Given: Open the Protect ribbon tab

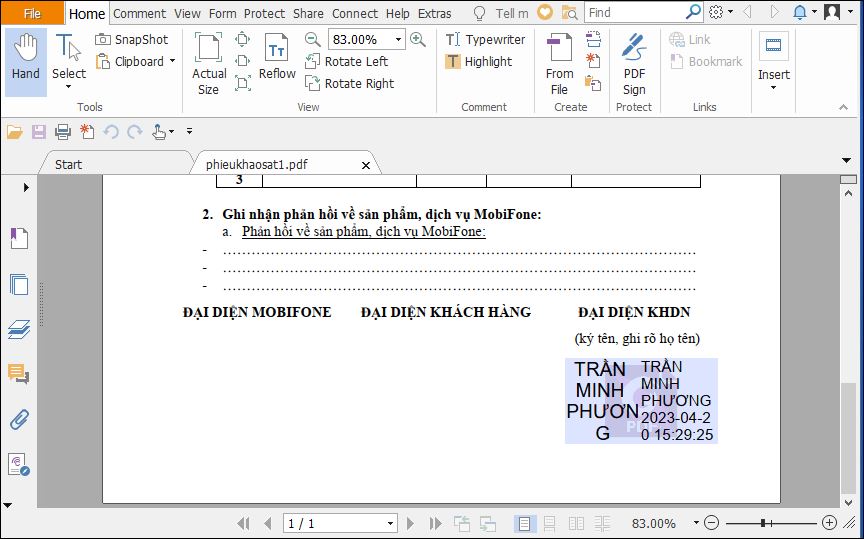Looking at the screenshot, I should (x=264, y=13).
